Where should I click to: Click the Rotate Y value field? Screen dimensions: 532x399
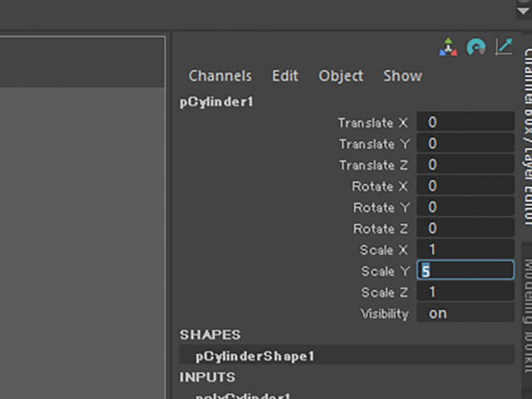(x=465, y=206)
